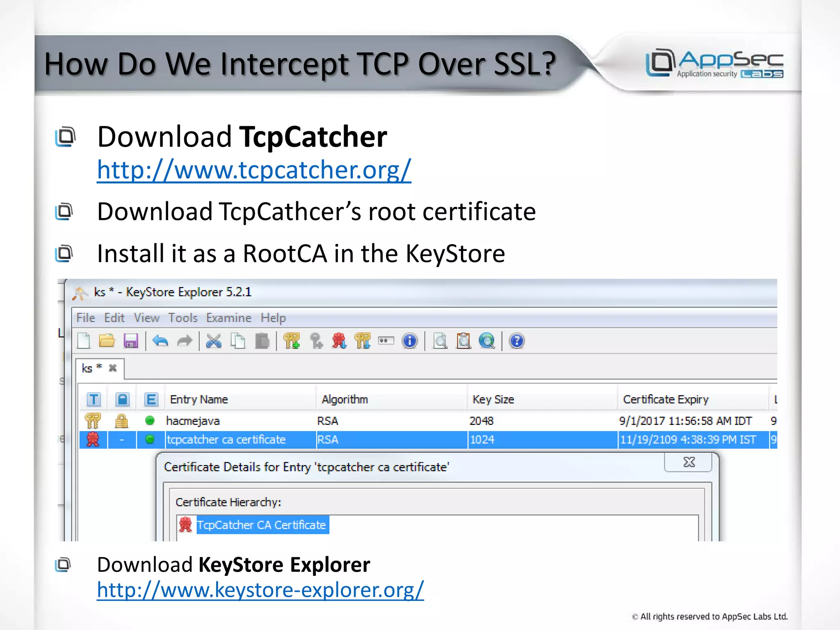Image resolution: width=840 pixels, height=630 pixels.
Task: Click the key pair icon in hacmejava row
Action: coord(93,421)
